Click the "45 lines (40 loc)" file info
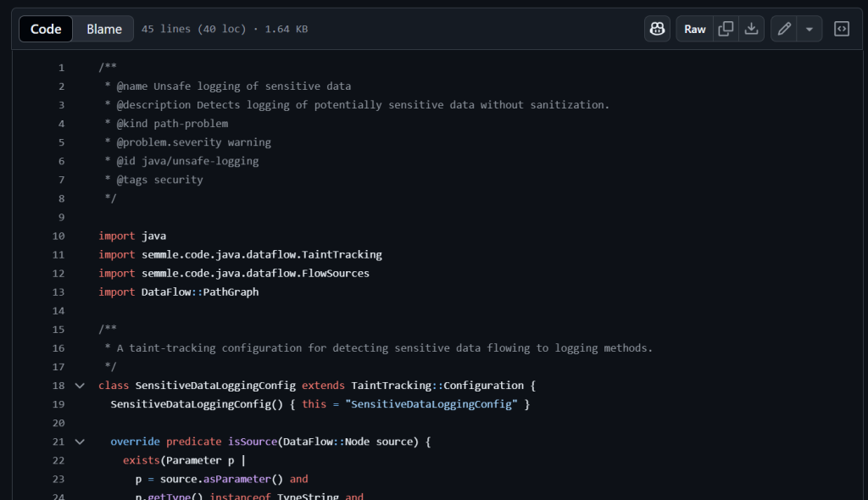Image resolution: width=868 pixels, height=500 pixels. pyautogui.click(x=193, y=29)
